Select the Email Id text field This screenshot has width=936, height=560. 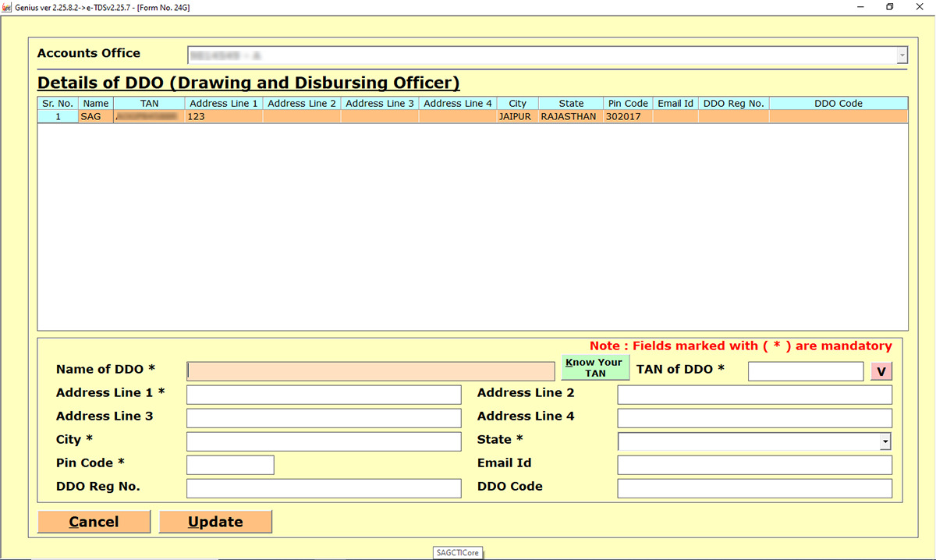point(753,465)
